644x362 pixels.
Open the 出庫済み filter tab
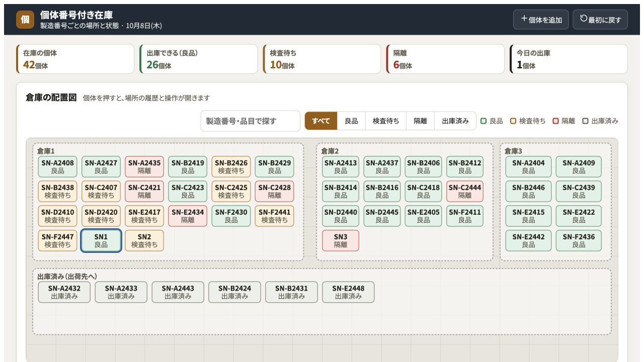tap(455, 121)
